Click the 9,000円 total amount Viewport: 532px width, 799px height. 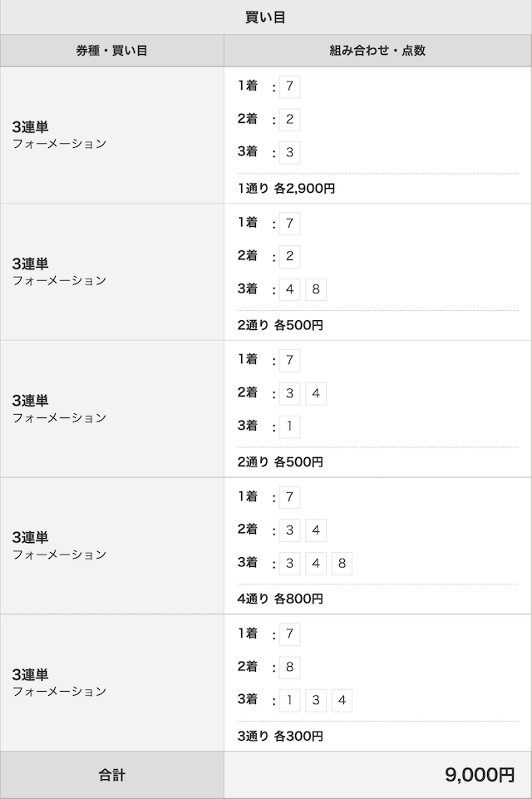(480, 775)
